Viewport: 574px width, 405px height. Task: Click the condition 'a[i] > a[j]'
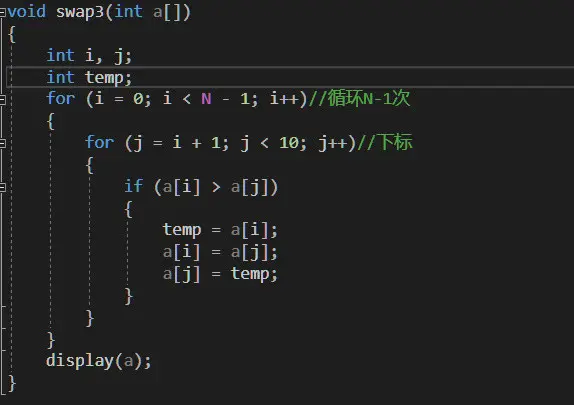coord(216,187)
